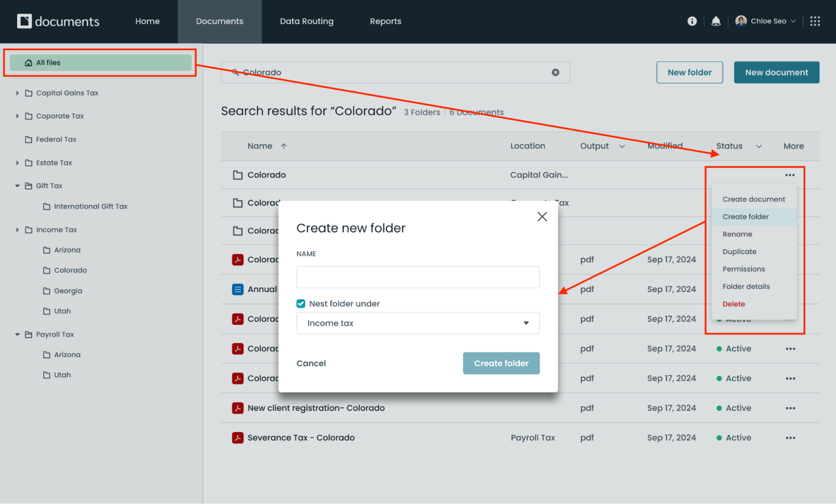Open the Income tax parent folder dropdown
The height and width of the screenshot is (504, 836).
pyautogui.click(x=418, y=323)
